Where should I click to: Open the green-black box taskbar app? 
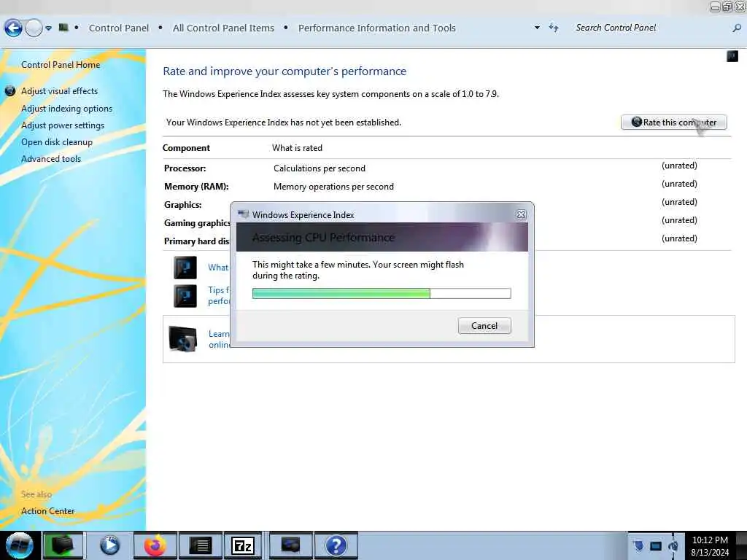click(63, 545)
